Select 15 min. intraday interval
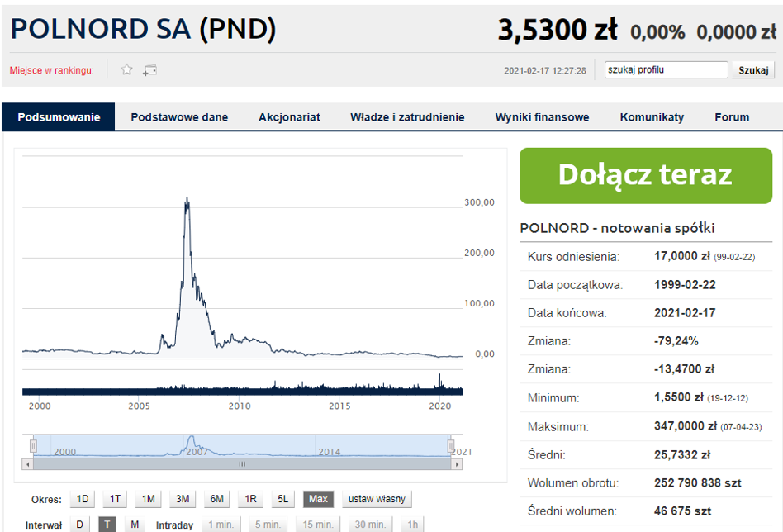Viewport: 783px width, 532px height. [x=318, y=525]
